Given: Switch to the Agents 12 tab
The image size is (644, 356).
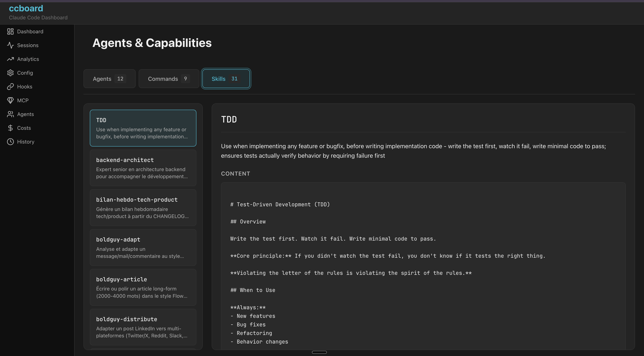Looking at the screenshot, I should [x=109, y=79].
